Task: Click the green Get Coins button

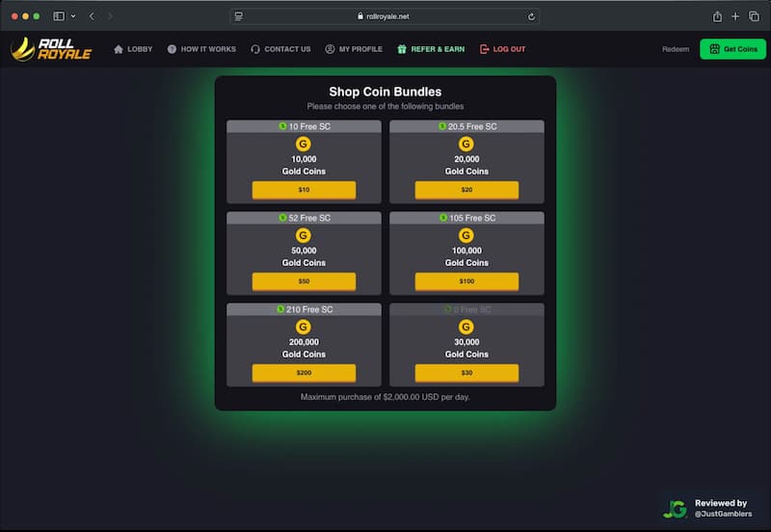Action: (x=732, y=49)
